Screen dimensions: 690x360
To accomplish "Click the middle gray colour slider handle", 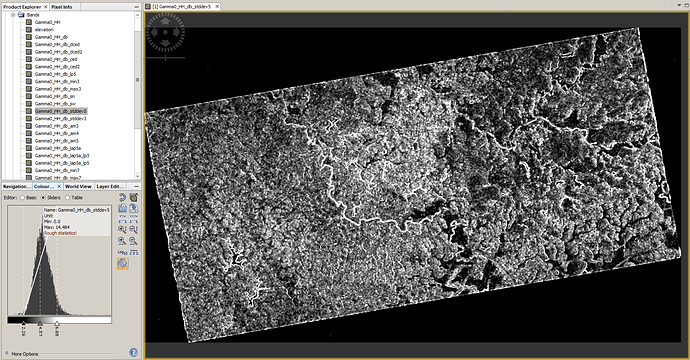I will click(40, 324).
